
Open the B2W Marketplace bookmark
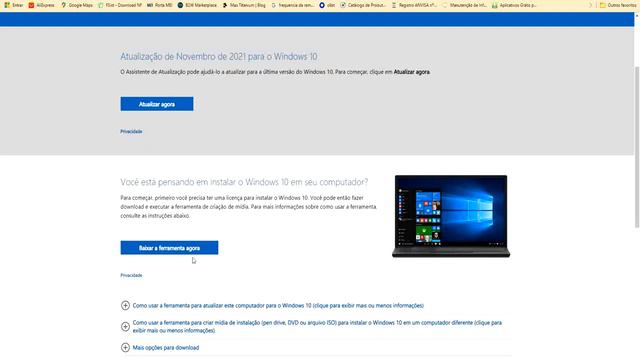[x=197, y=5]
